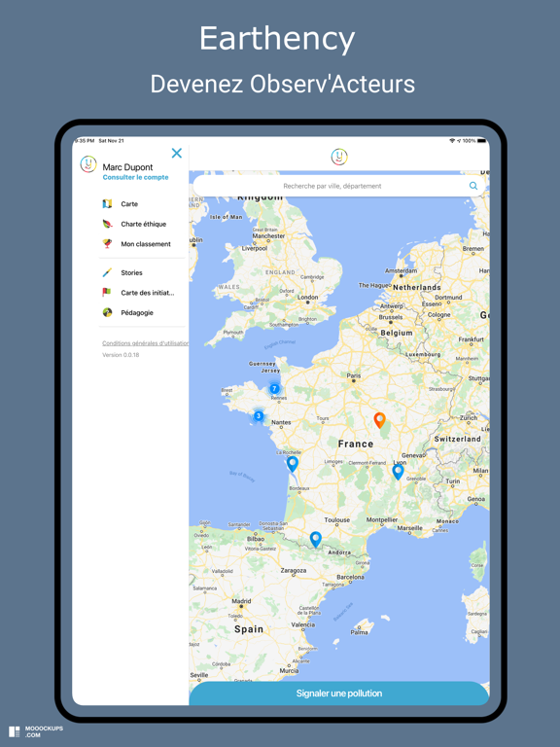Click the Brussels label on the map
The image size is (560, 747).
click(391, 317)
